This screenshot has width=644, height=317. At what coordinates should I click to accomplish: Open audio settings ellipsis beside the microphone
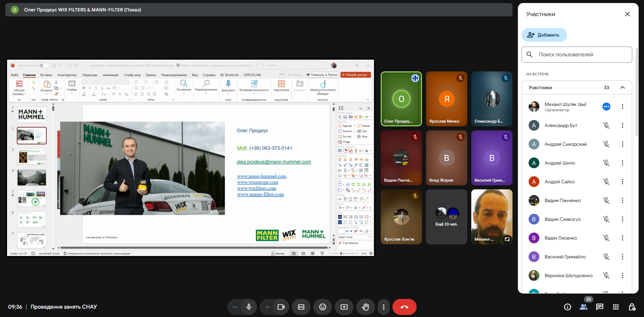click(x=235, y=307)
